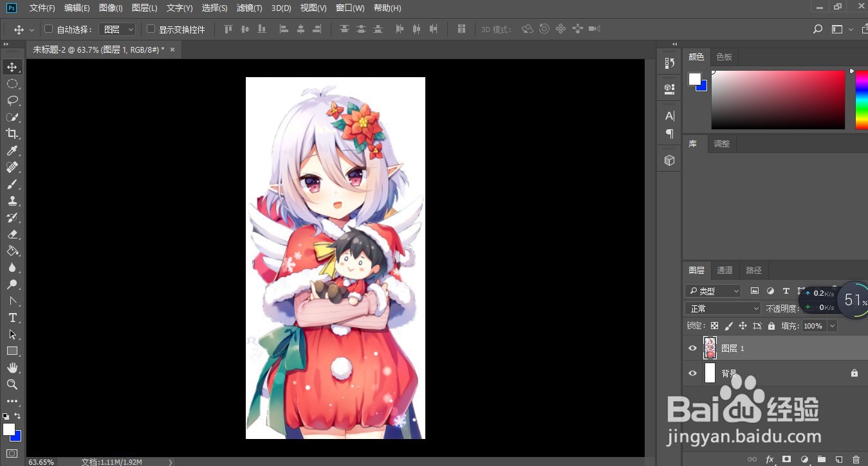Select the Blur tool

(x=12, y=267)
